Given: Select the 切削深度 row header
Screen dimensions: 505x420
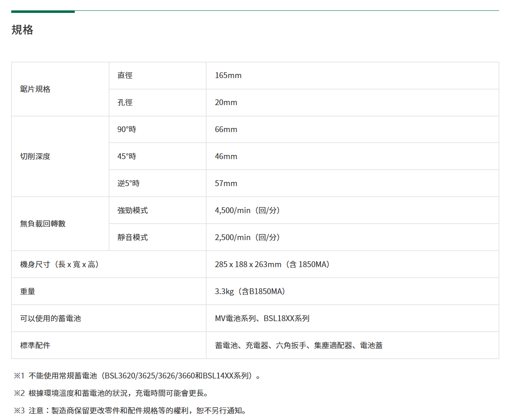Looking at the screenshot, I should pos(35,157).
